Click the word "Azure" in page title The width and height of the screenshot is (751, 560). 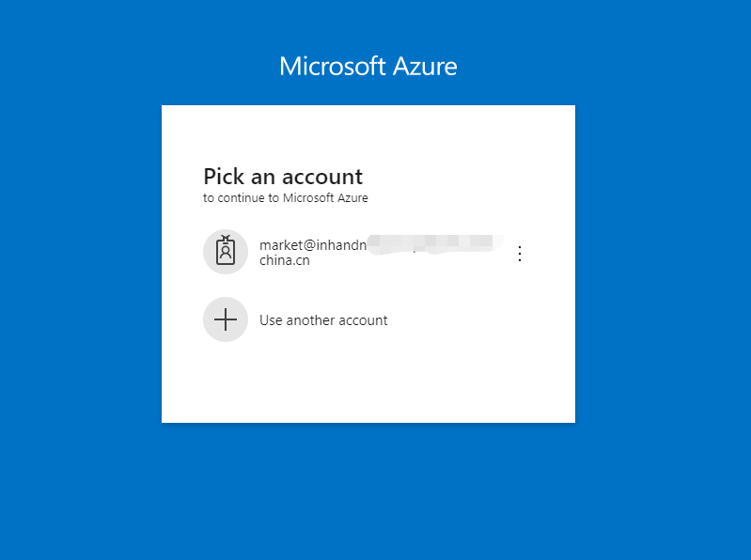click(425, 66)
